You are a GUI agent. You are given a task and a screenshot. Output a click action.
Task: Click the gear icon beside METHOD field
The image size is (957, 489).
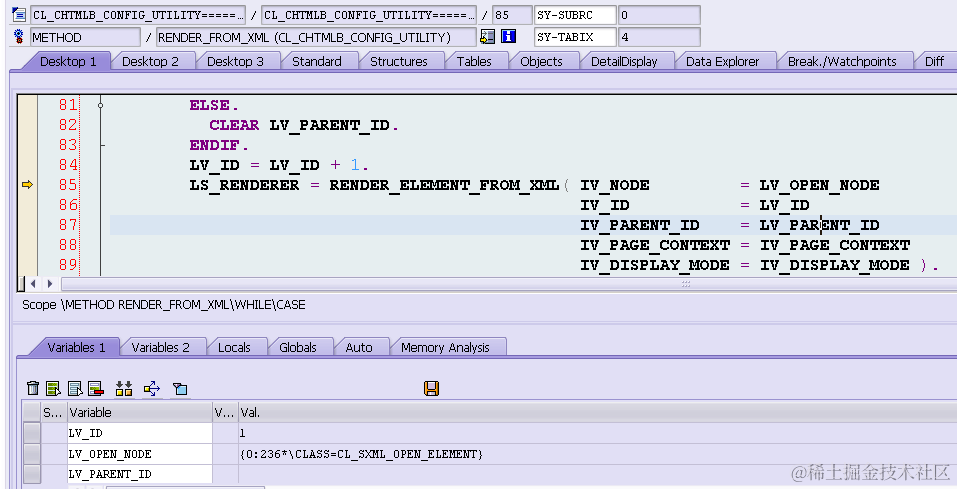19,37
